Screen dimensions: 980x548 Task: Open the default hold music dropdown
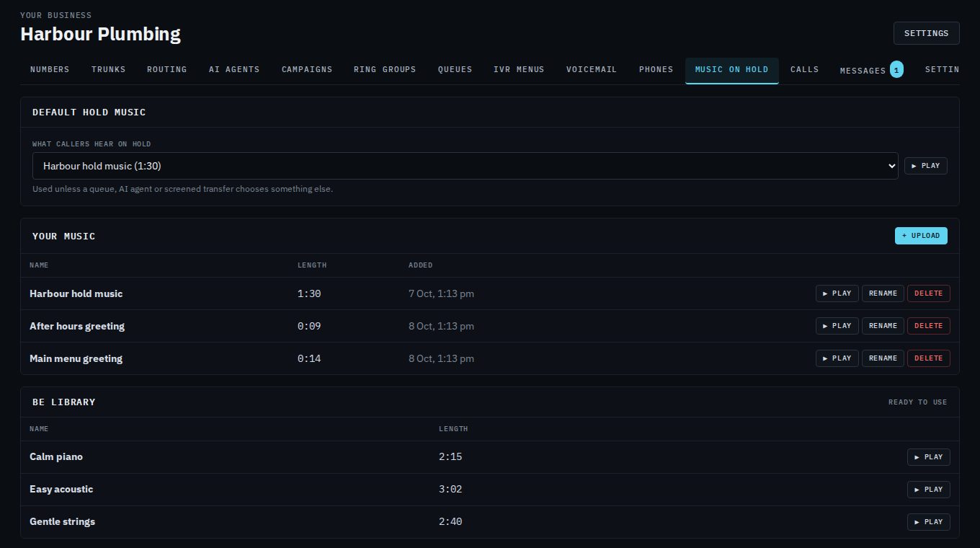point(465,166)
